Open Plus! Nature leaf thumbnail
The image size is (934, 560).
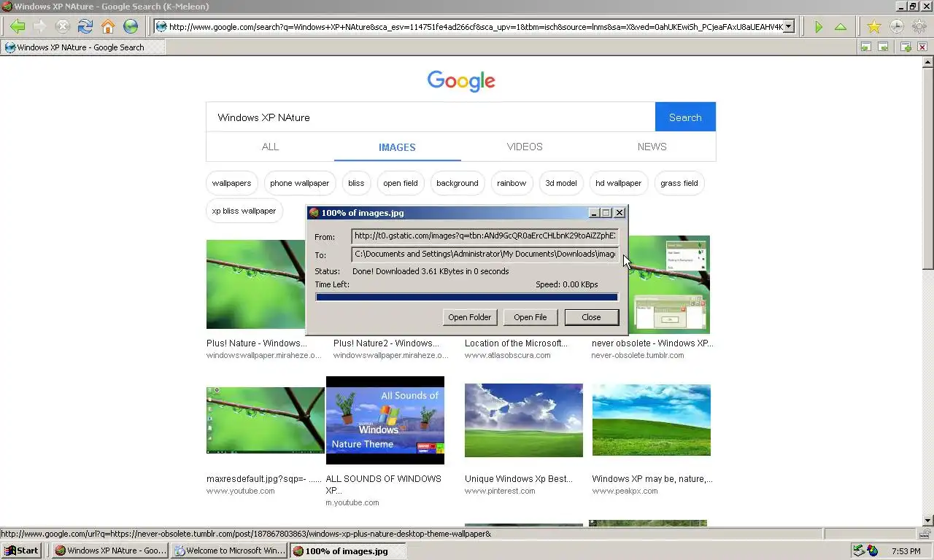[256, 284]
